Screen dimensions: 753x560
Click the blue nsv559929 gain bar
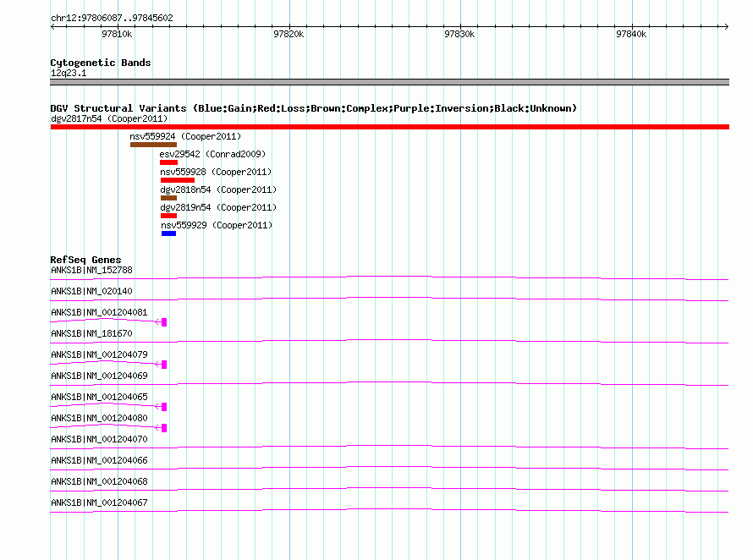(x=168, y=233)
